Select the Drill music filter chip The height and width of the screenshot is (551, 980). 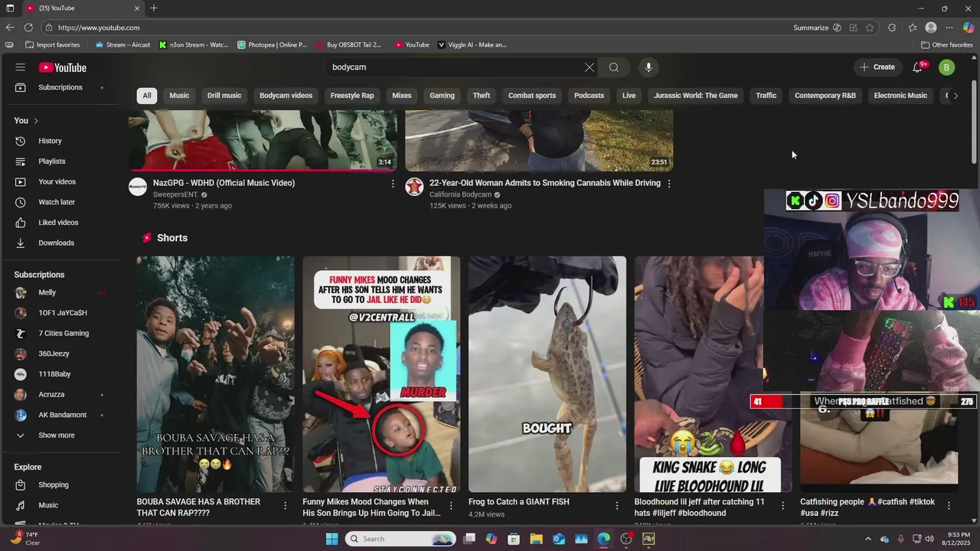(x=224, y=96)
